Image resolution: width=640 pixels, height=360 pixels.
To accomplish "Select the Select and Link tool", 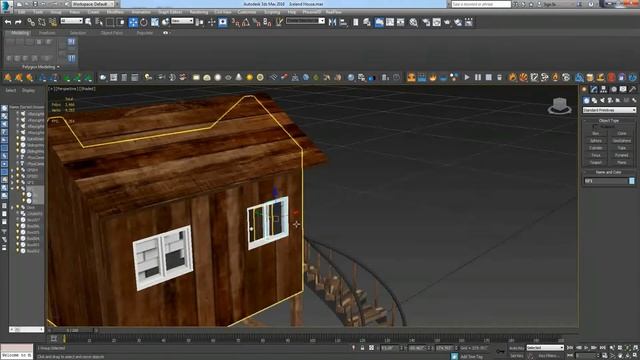I will [x=31, y=22].
